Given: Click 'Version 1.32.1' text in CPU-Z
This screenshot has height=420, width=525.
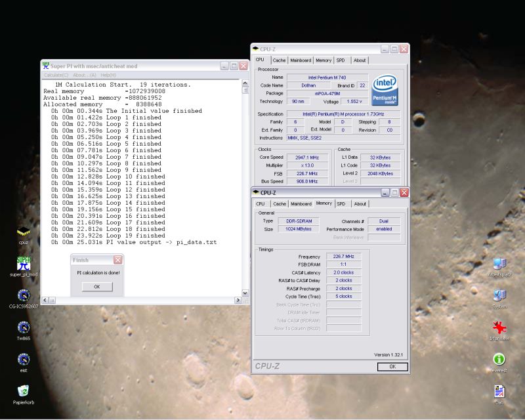Looking at the screenshot, I should 388,354.
